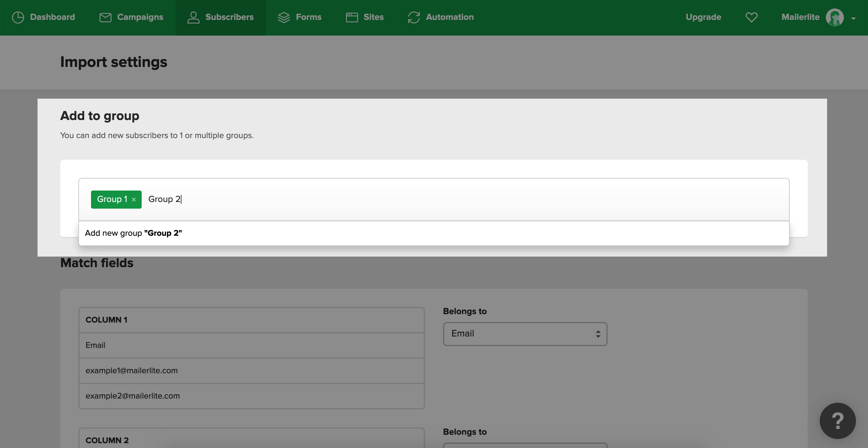
Task: Click the example1@mailerlite.com row
Action: coord(251,371)
